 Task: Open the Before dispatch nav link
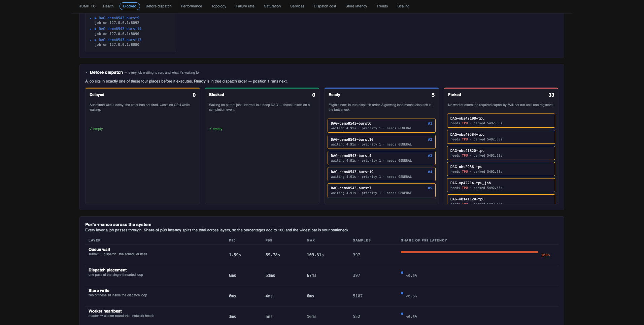pyautogui.click(x=159, y=6)
